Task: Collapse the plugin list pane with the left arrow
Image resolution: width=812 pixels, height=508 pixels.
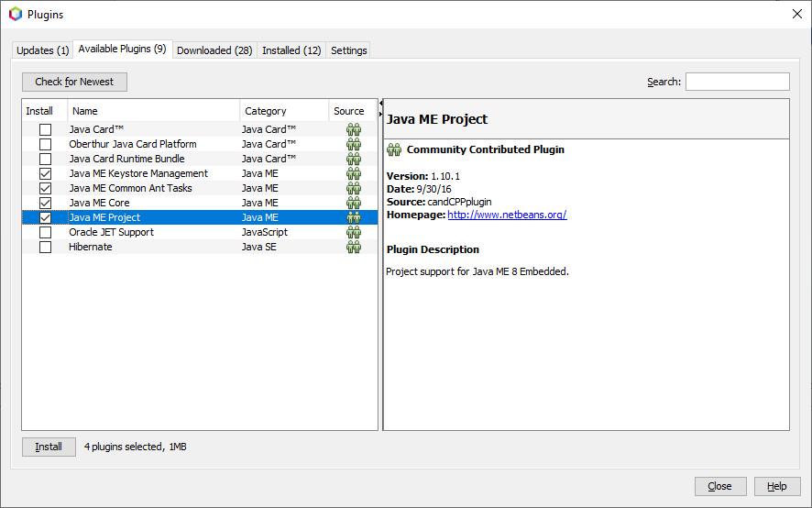Action: (380, 103)
